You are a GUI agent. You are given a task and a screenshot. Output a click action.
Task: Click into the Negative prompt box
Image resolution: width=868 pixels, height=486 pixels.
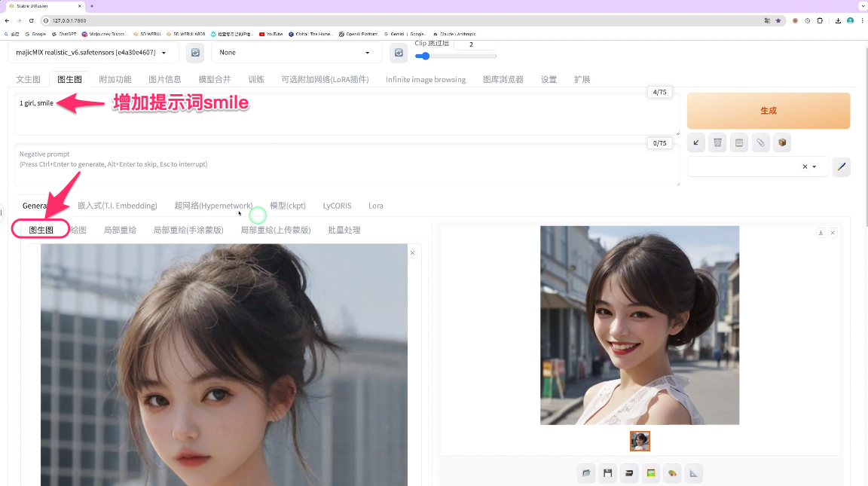(347, 165)
